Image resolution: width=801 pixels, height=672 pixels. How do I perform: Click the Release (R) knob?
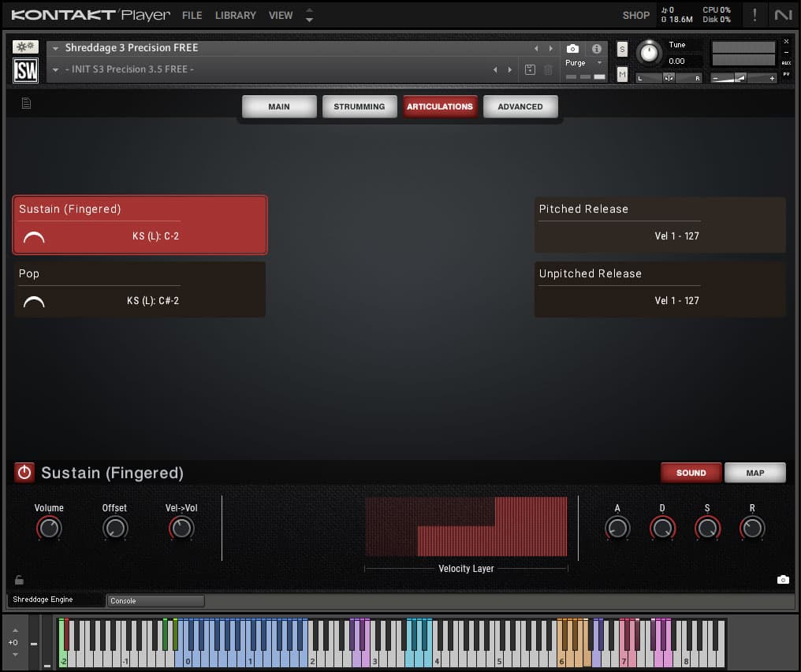pyautogui.click(x=752, y=528)
